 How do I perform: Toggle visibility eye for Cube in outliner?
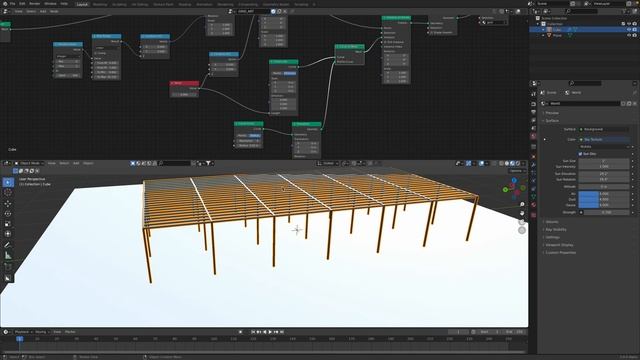tap(629, 29)
